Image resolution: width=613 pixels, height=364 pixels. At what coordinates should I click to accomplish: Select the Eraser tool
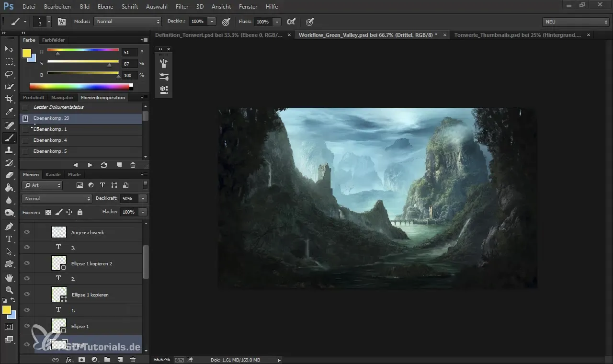[x=9, y=175]
